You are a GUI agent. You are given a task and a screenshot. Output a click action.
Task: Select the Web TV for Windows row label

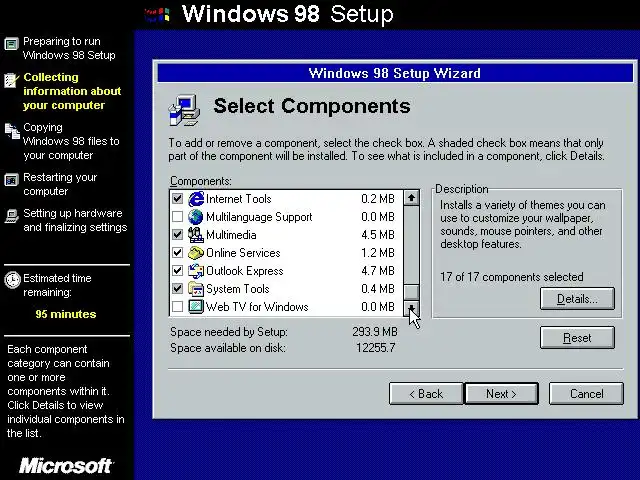pos(257,307)
